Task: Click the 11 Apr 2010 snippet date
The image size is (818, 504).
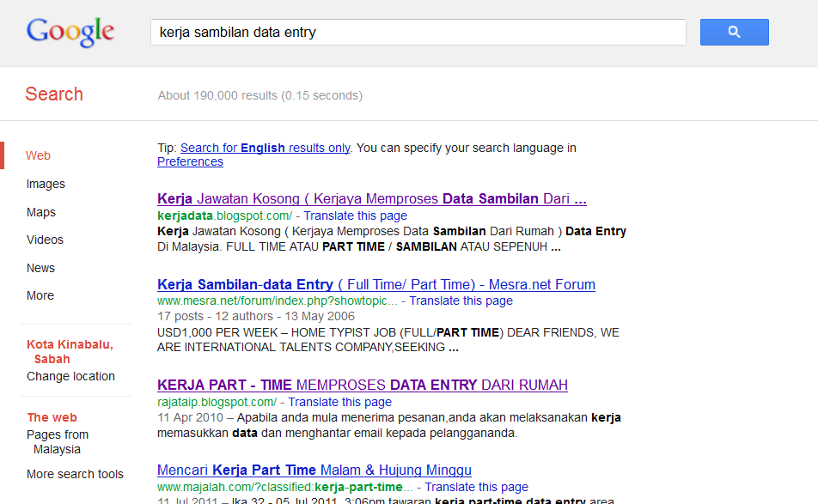Action: (x=190, y=418)
